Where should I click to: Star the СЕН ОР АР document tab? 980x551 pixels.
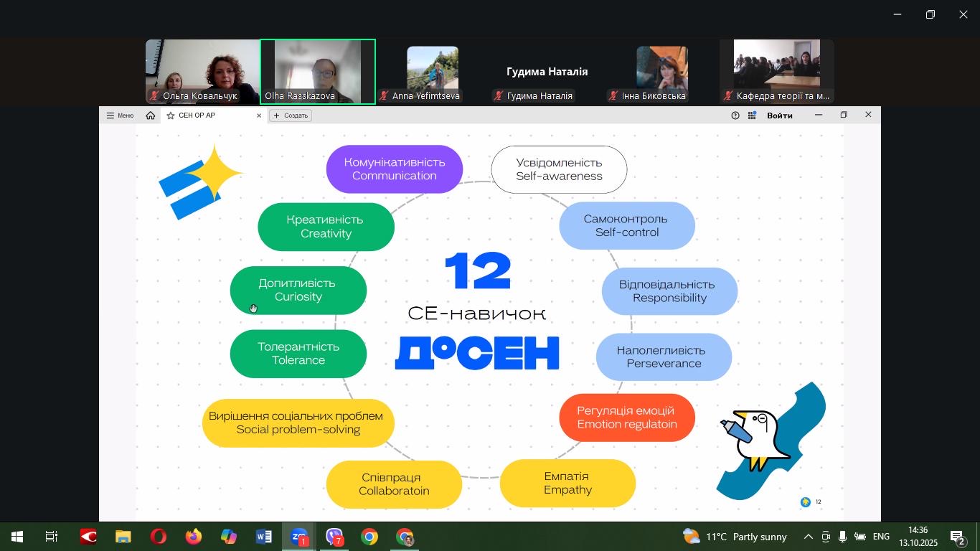(x=171, y=116)
